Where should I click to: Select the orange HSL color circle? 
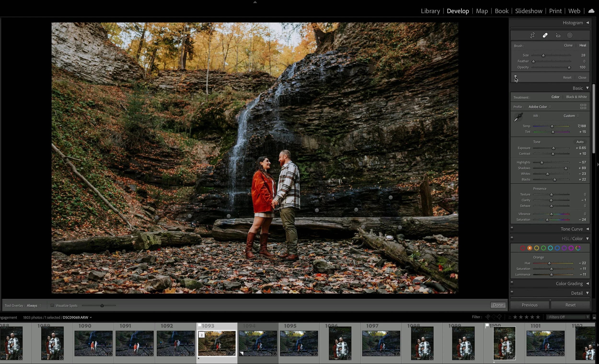(x=530, y=248)
